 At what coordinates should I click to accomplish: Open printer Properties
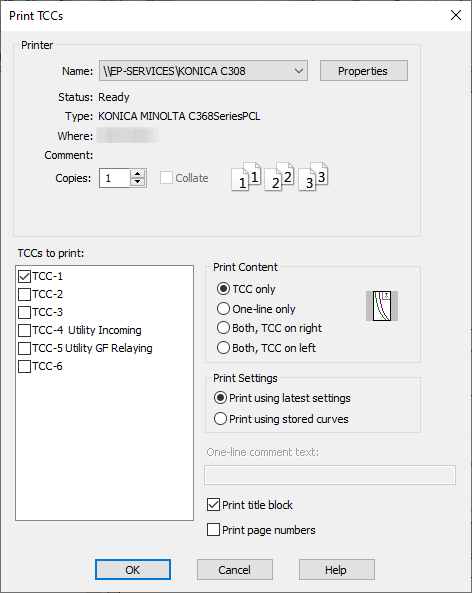363,71
